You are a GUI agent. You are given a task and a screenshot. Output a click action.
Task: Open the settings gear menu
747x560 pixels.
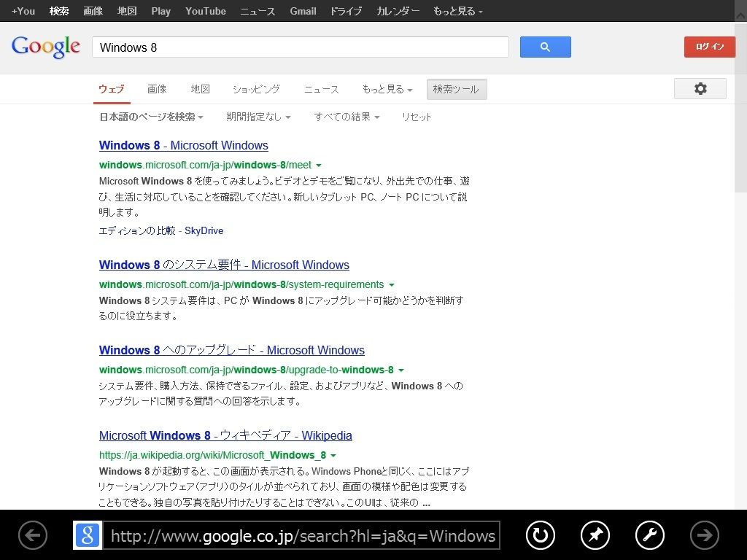pyautogui.click(x=700, y=88)
